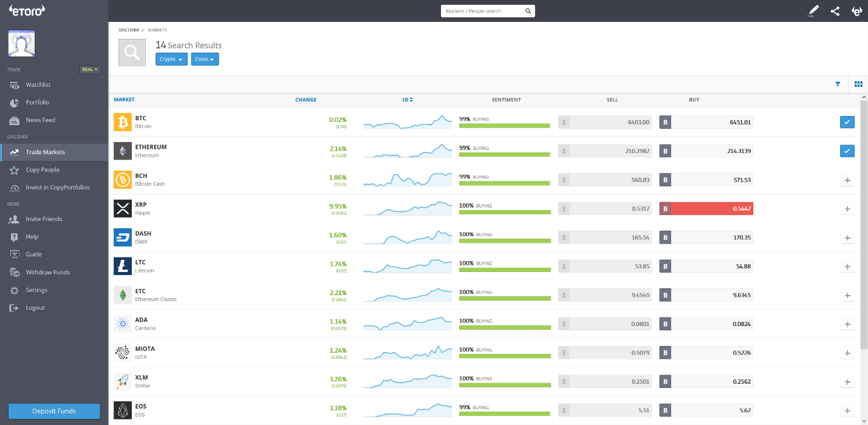868x425 pixels.
Task: Click the Deposit Funds button
Action: pos(54,411)
